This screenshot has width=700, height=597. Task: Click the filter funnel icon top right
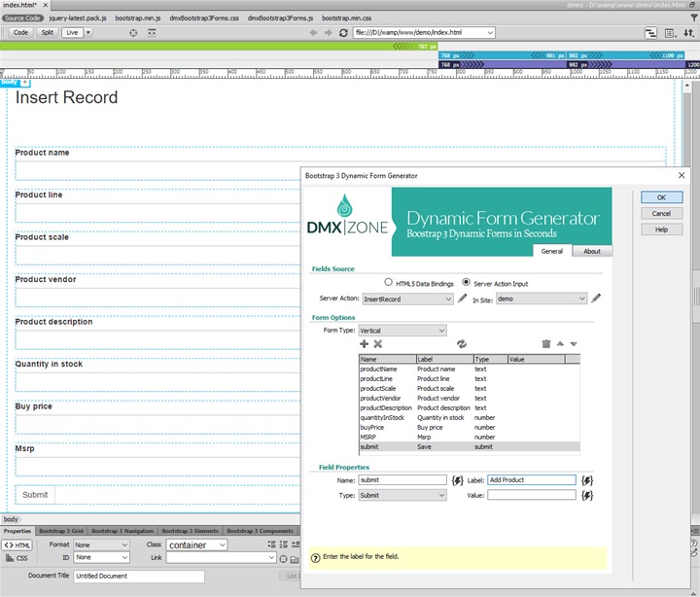pyautogui.click(x=694, y=18)
